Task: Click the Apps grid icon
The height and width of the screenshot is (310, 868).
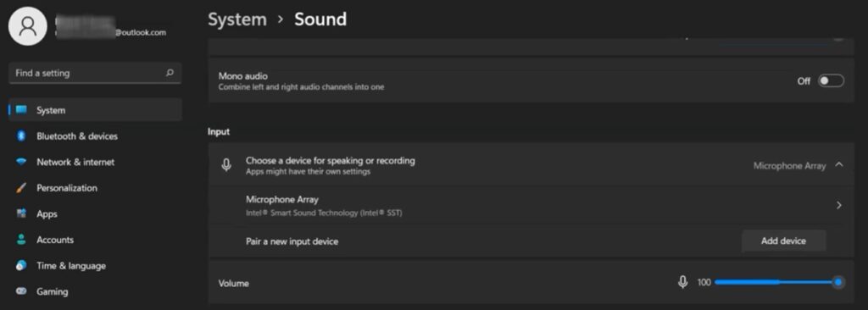Action: click(x=21, y=213)
